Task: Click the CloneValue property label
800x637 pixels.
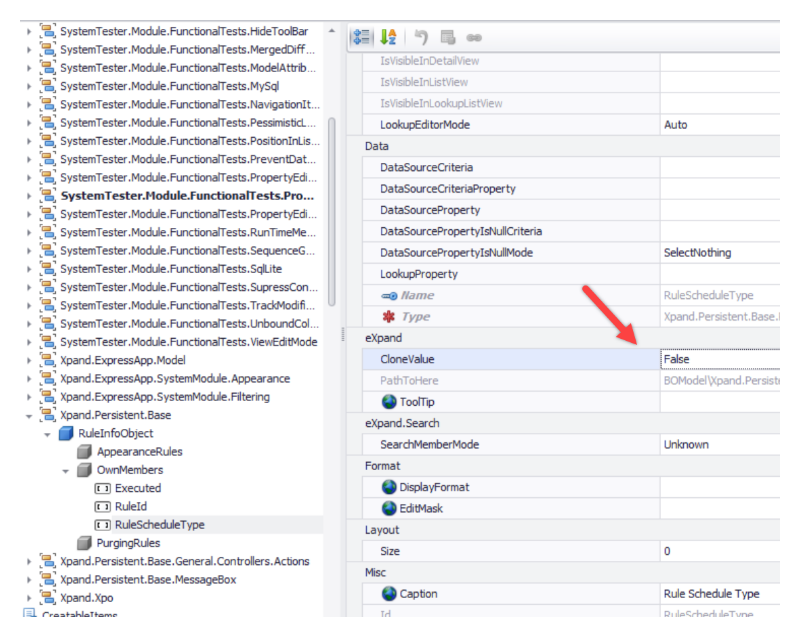Action: [407, 359]
